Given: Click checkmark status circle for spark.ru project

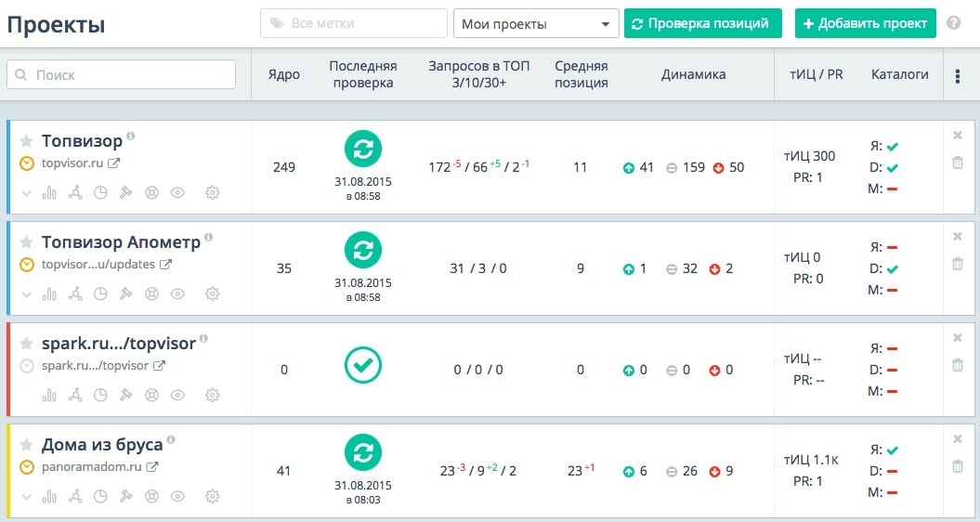Looking at the screenshot, I should (x=363, y=365).
